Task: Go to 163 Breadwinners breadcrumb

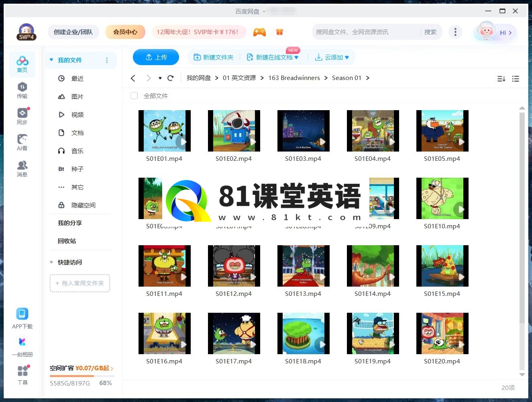Action: [294, 78]
